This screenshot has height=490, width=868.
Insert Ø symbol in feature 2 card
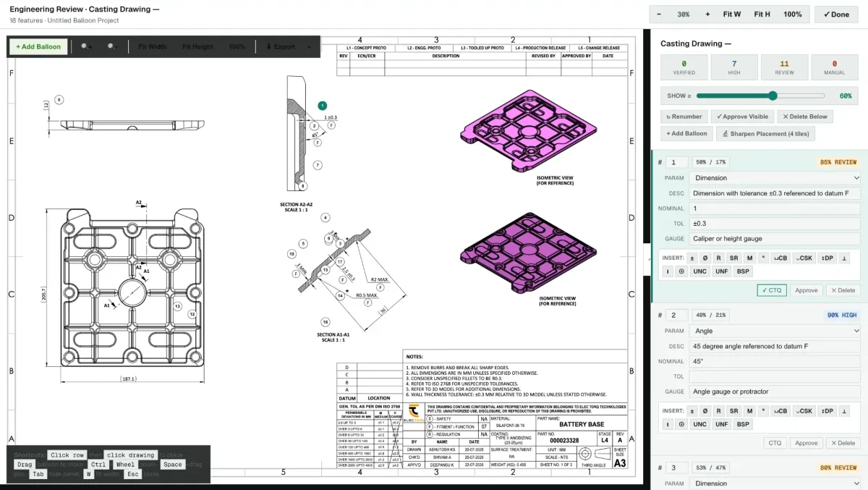[x=705, y=411]
